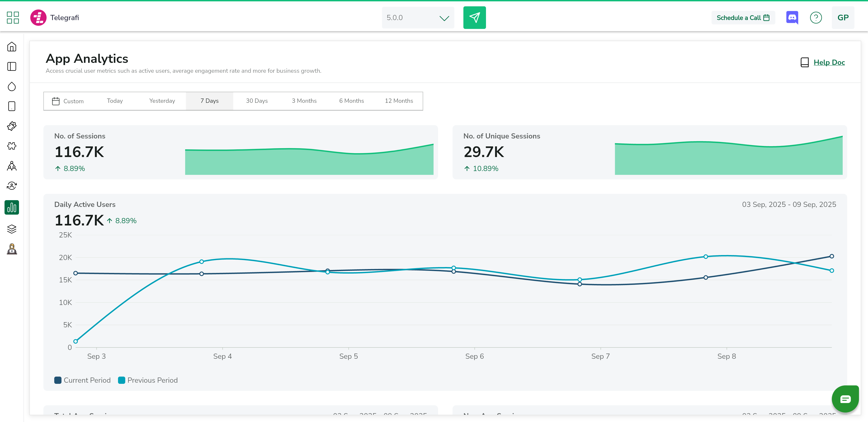Expand the 5.0.0 version dropdown

click(418, 18)
